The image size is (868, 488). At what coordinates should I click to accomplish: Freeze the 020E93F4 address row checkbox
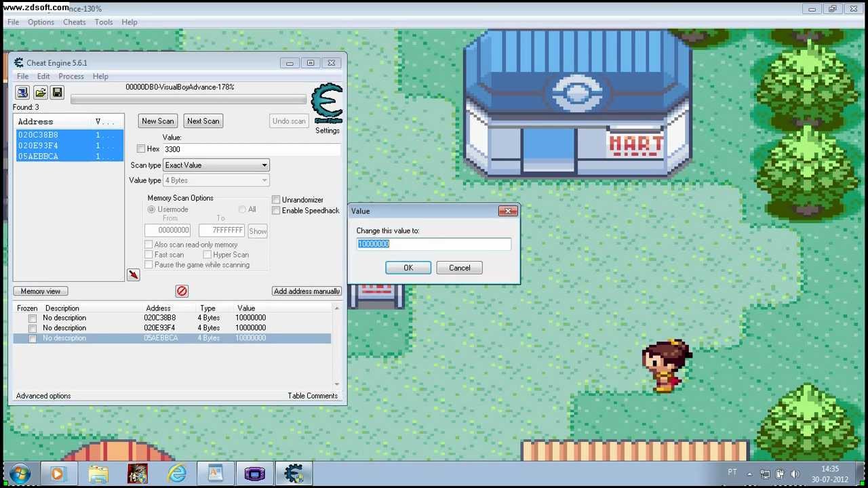point(32,328)
